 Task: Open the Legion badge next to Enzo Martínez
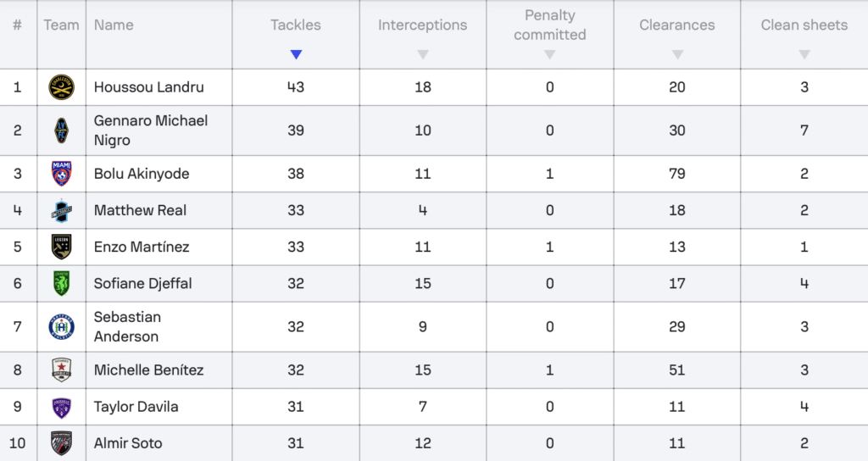tap(61, 247)
